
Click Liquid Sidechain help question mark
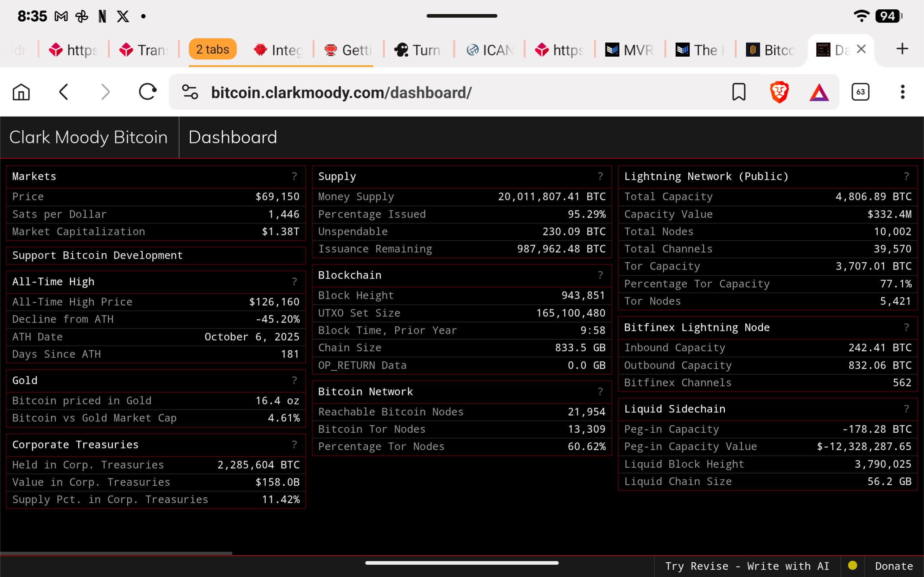(907, 409)
